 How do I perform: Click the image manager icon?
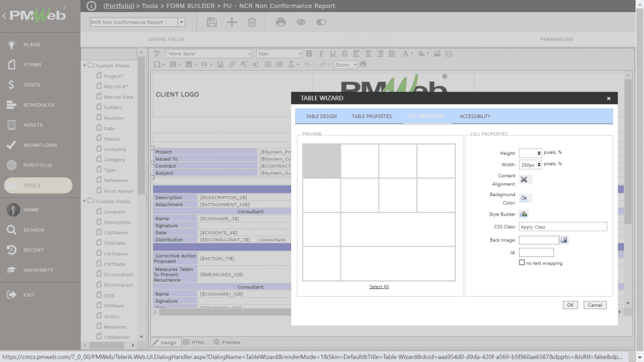[437, 53]
